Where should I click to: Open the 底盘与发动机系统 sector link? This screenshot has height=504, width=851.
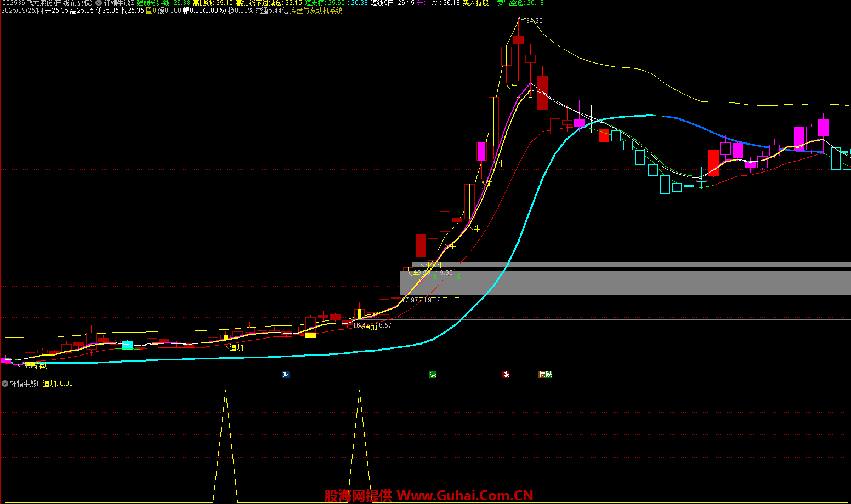(316, 10)
